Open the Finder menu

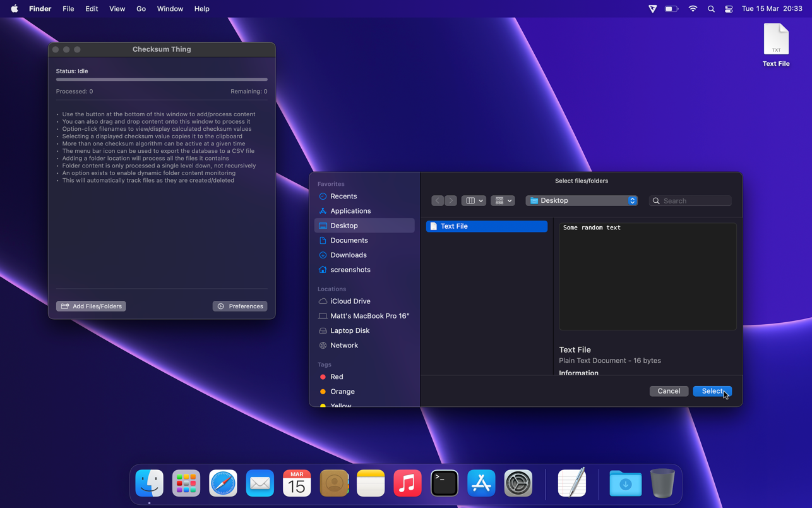click(40, 9)
